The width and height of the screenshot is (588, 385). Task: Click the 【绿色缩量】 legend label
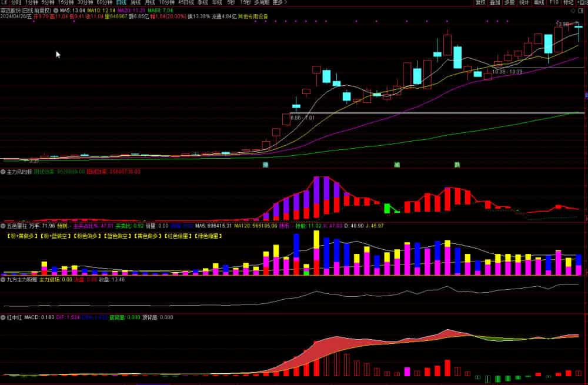pos(209,236)
